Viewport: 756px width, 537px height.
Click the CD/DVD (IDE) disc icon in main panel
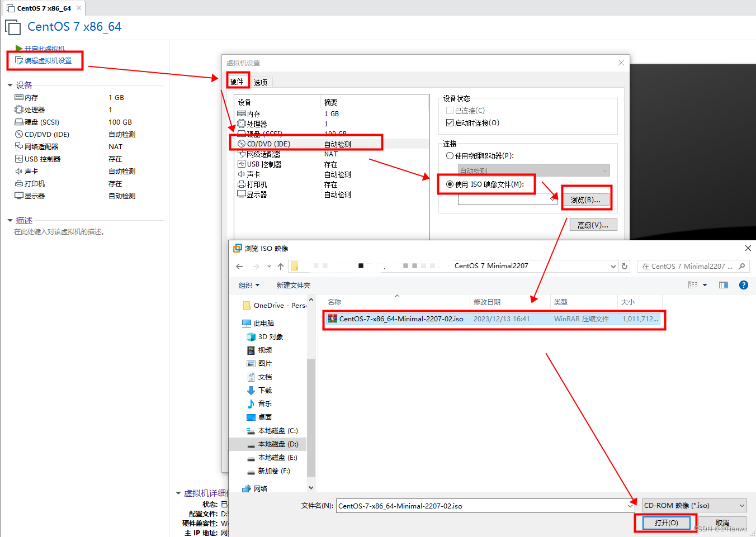[x=19, y=135]
